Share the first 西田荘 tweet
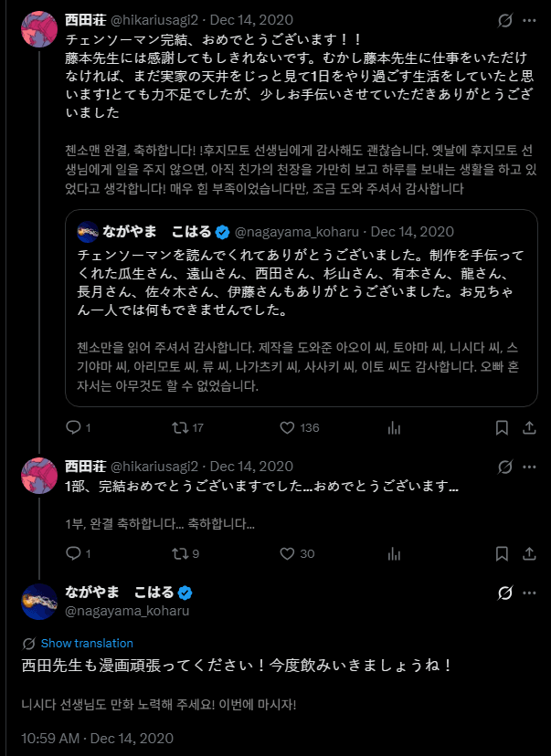Screen dimensions: 551x756 click(x=529, y=427)
